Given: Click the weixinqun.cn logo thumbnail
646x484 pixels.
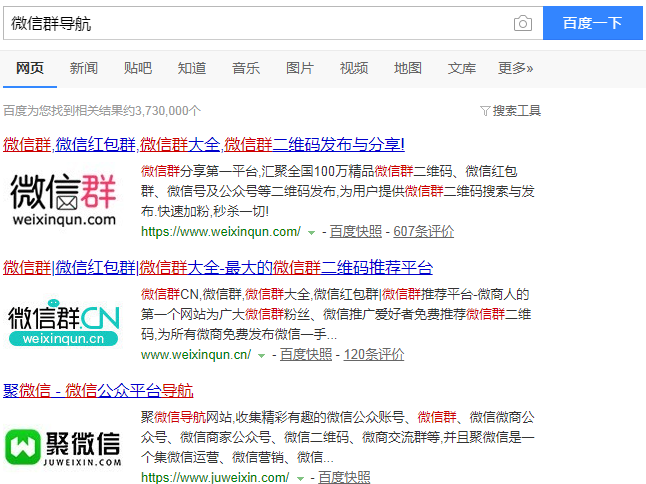Looking at the screenshot, I should (63, 323).
